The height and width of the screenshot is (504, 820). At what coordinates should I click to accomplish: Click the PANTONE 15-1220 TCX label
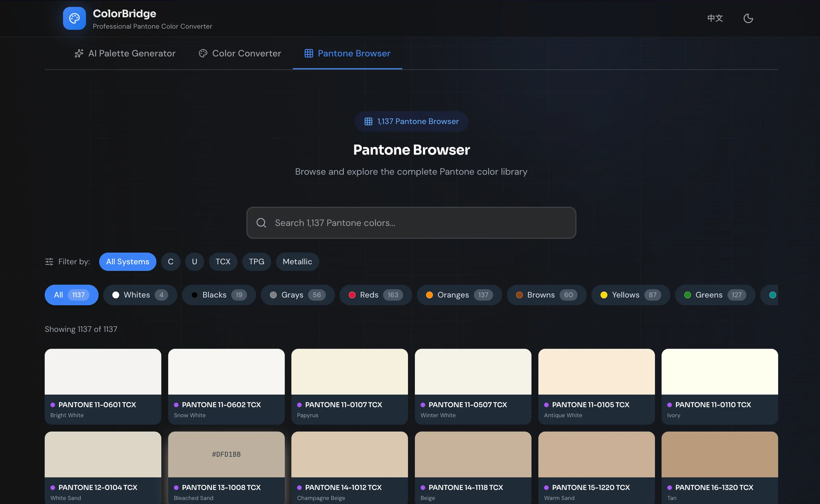point(591,488)
